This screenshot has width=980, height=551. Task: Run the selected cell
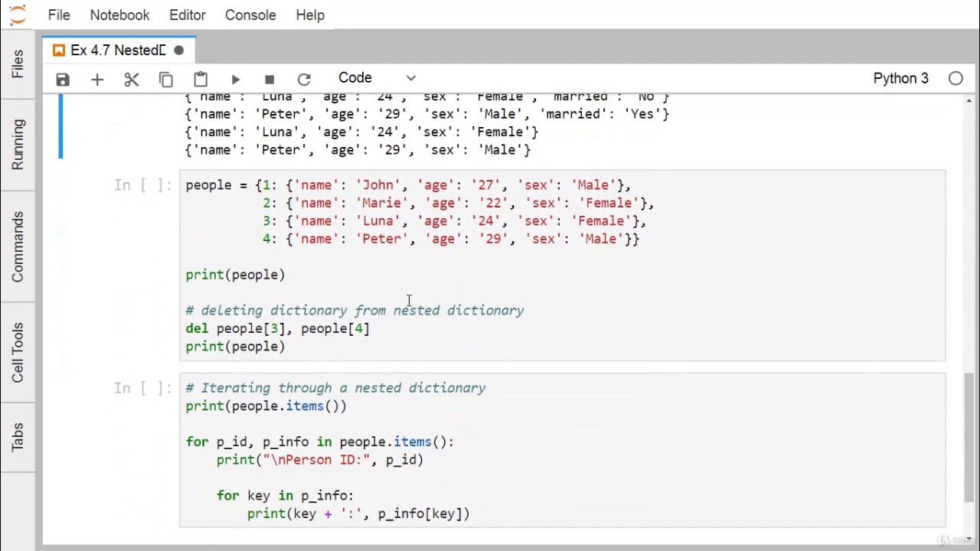click(235, 79)
